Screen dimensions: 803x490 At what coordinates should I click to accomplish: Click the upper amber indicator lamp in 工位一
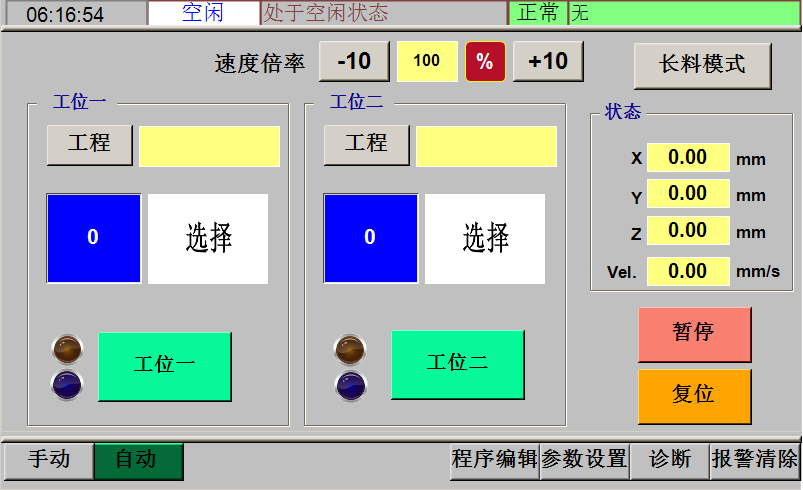68,349
